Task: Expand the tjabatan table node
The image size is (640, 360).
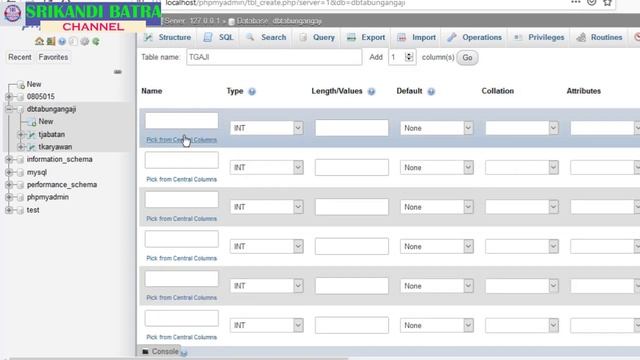Action: (20, 134)
